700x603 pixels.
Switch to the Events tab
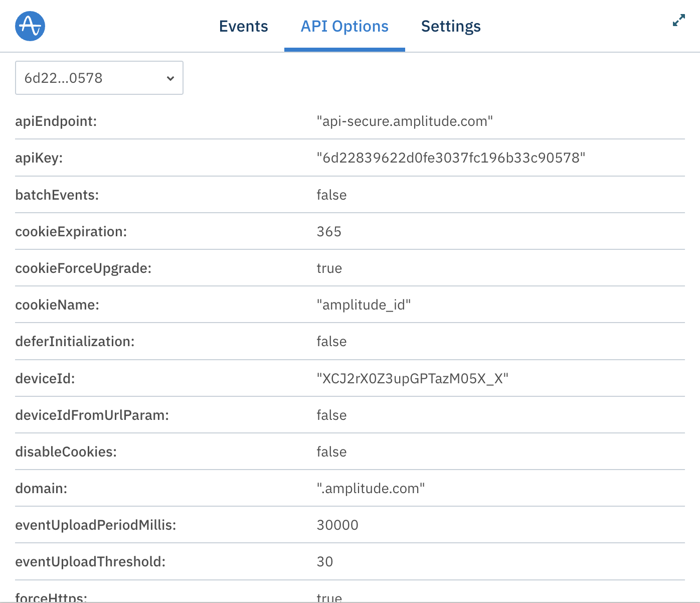[243, 26]
